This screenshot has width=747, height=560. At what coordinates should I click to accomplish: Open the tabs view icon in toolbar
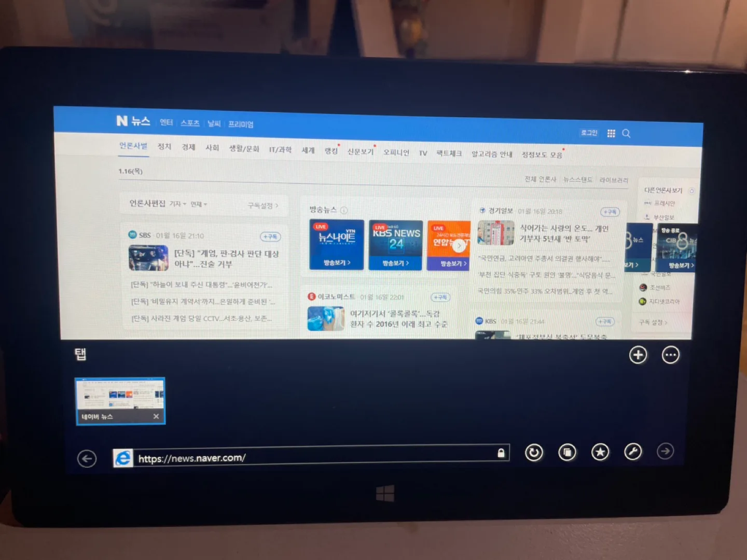tap(567, 453)
